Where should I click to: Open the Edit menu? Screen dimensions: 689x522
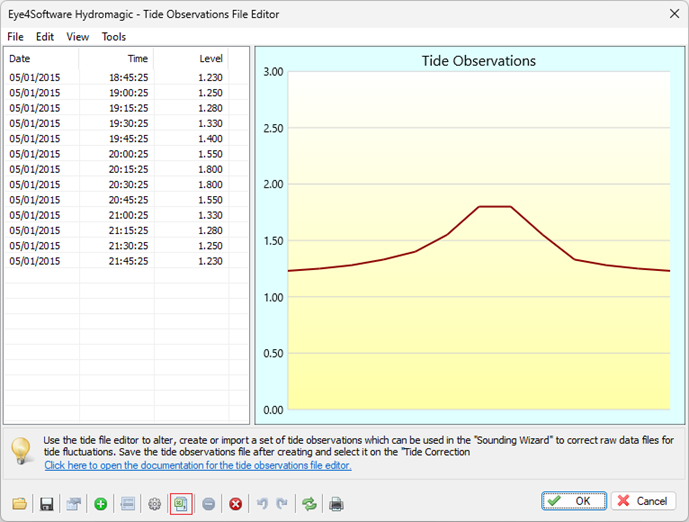[45, 37]
